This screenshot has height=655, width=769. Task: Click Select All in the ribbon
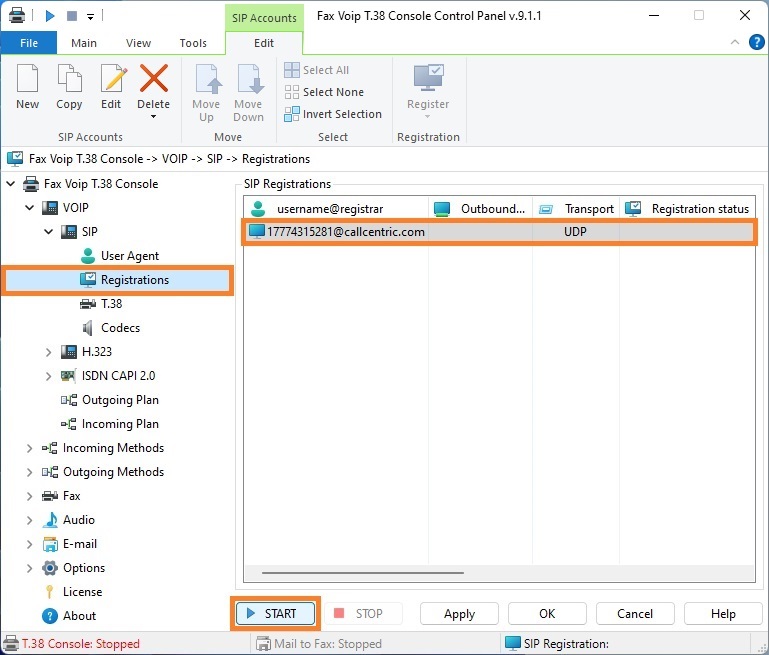317,70
